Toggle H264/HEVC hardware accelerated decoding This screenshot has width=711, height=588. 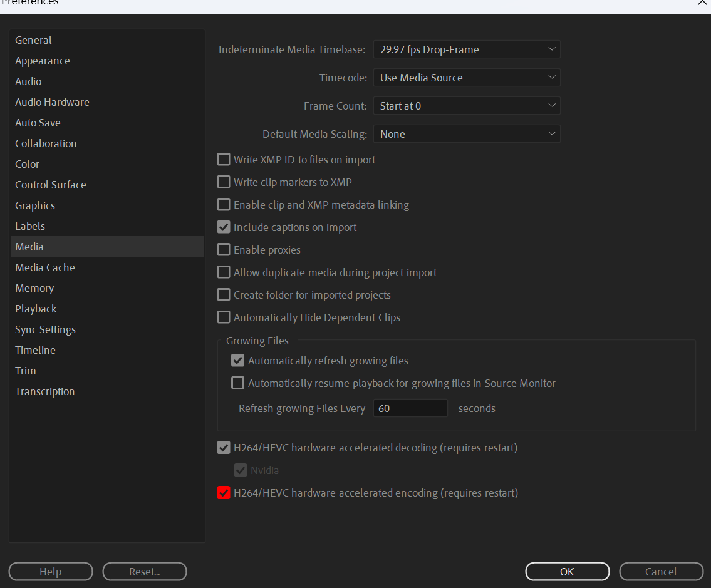tap(224, 448)
